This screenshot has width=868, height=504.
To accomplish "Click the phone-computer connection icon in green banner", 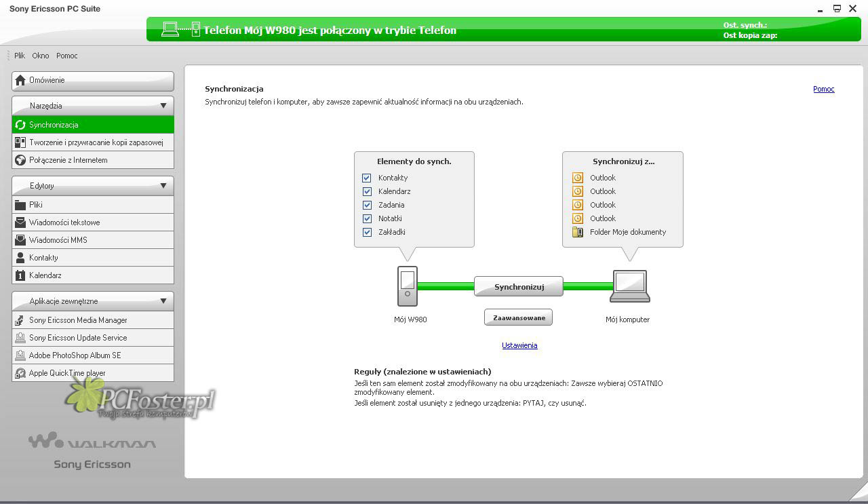I will pyautogui.click(x=181, y=29).
